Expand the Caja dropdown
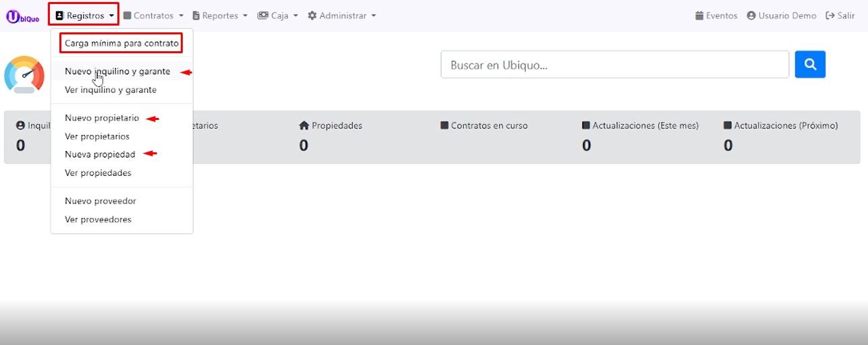 [277, 15]
